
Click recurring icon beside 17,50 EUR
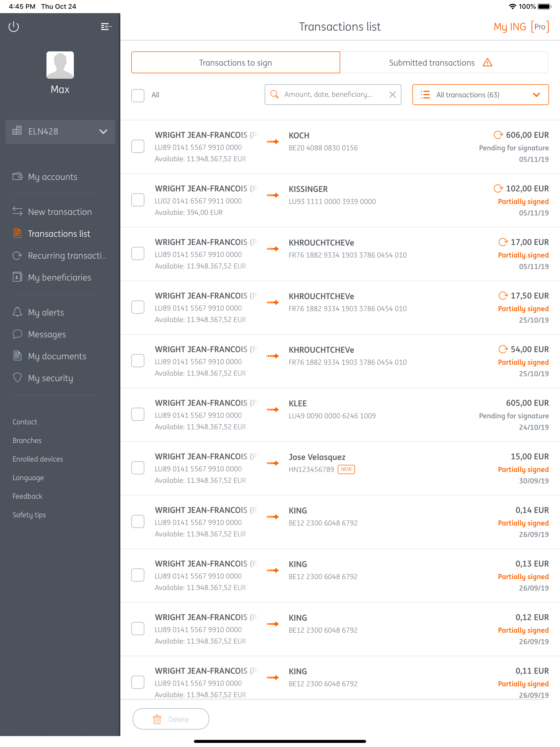(503, 296)
